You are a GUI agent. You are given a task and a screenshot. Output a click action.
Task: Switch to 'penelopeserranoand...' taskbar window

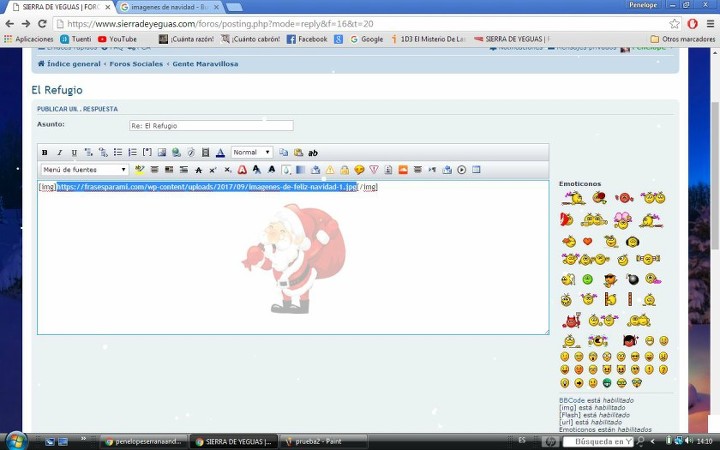pos(144,442)
